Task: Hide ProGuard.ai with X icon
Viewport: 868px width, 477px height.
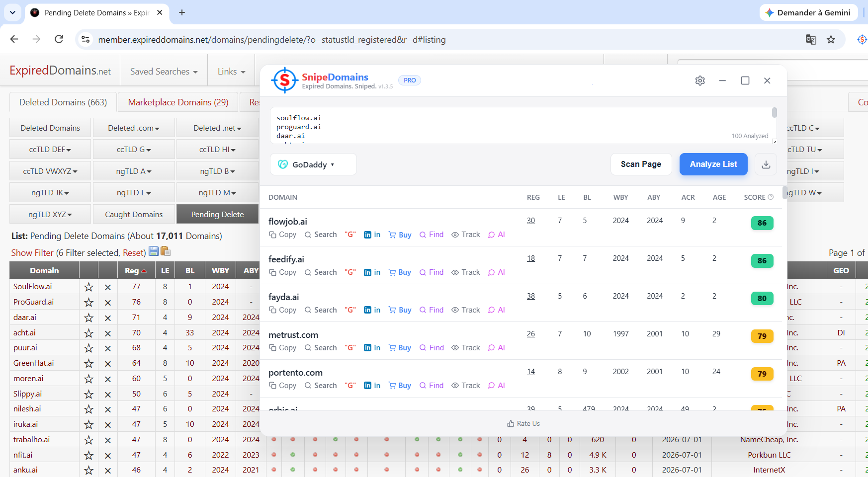Action: 107,302
